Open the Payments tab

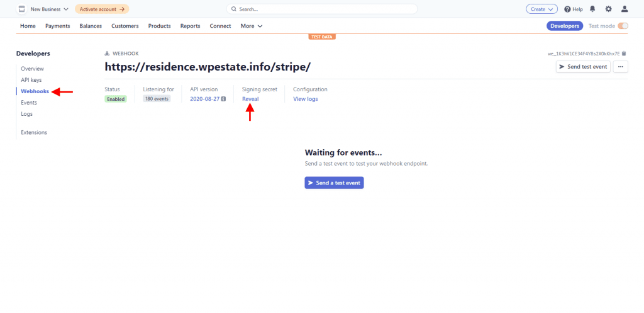(57, 26)
